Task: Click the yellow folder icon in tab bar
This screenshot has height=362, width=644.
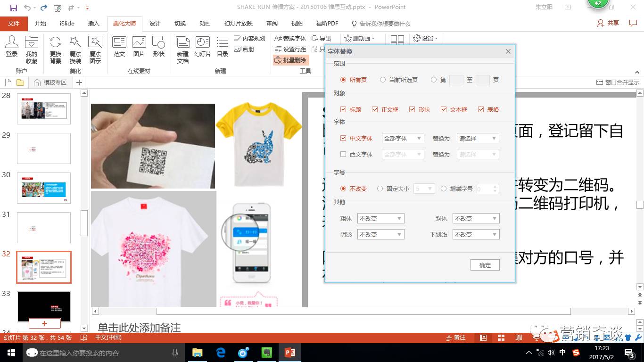Action: pyautogui.click(x=20, y=82)
